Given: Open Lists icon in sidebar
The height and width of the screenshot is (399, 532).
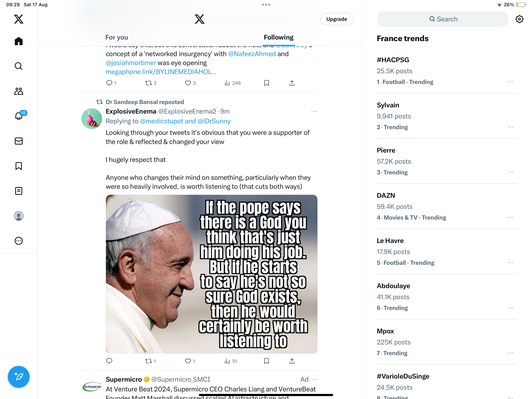Looking at the screenshot, I should [x=18, y=191].
